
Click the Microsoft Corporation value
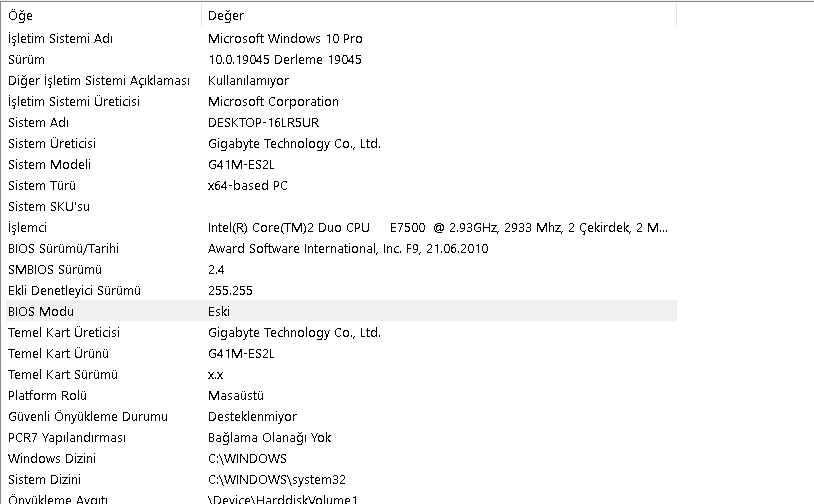(x=273, y=101)
